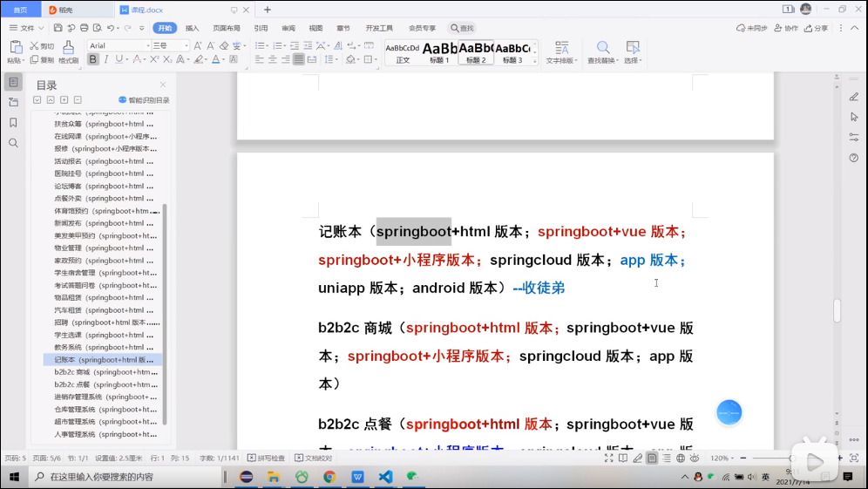Screen dimensions: 868x489
Task: Open Print Preview from quick access toolbar
Action: (98, 28)
